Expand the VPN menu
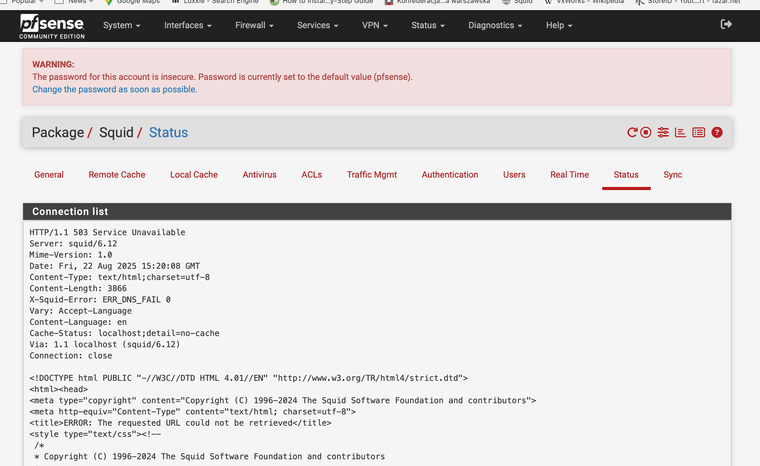 375,25
